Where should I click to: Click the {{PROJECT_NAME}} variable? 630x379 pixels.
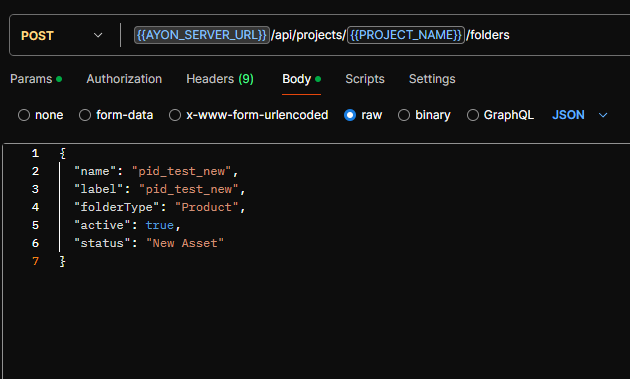(406, 35)
